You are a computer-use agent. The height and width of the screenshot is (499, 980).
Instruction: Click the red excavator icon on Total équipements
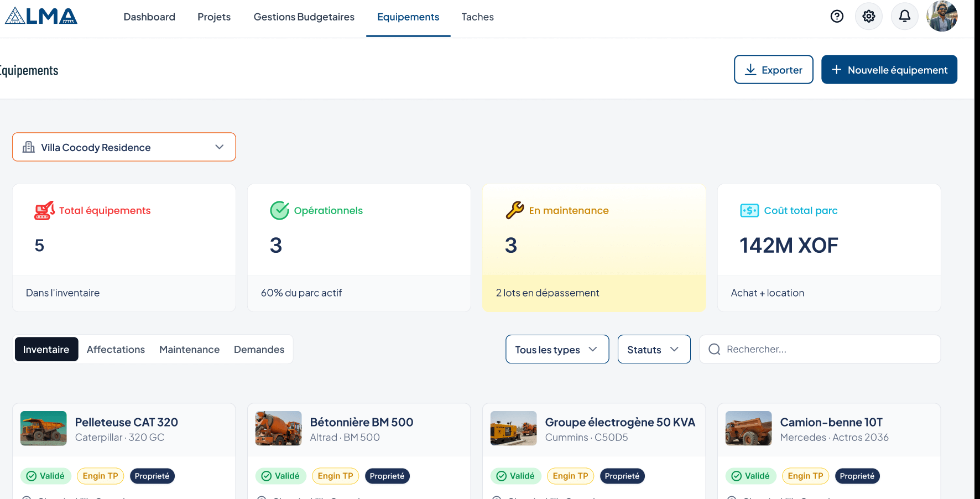(43, 210)
